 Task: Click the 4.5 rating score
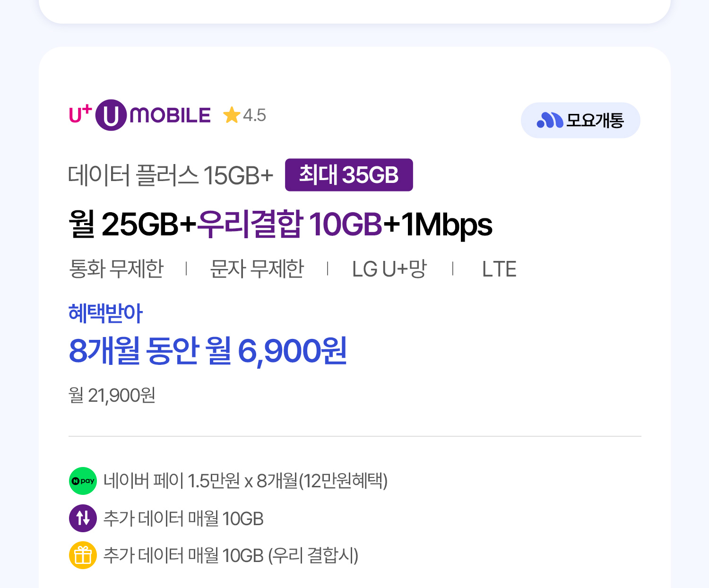pyautogui.click(x=255, y=115)
